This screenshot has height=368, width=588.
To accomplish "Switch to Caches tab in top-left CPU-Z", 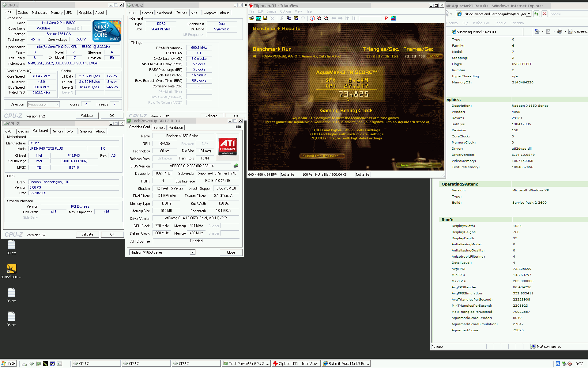I will 23,13.
